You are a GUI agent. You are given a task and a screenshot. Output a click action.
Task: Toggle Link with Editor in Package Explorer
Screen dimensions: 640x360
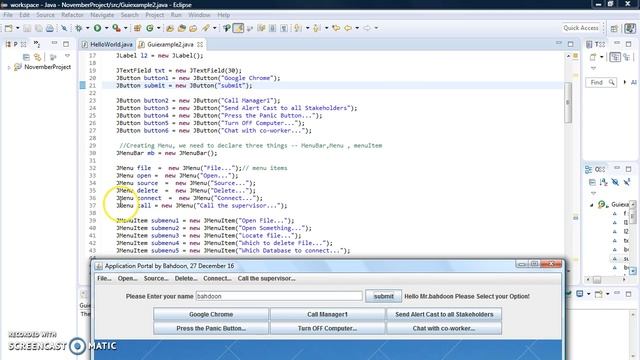pos(38,57)
